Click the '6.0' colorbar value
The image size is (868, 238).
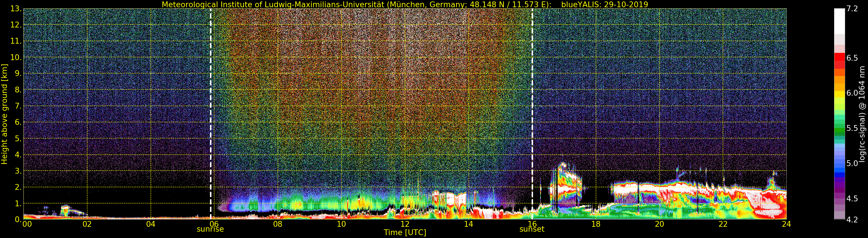[852, 93]
